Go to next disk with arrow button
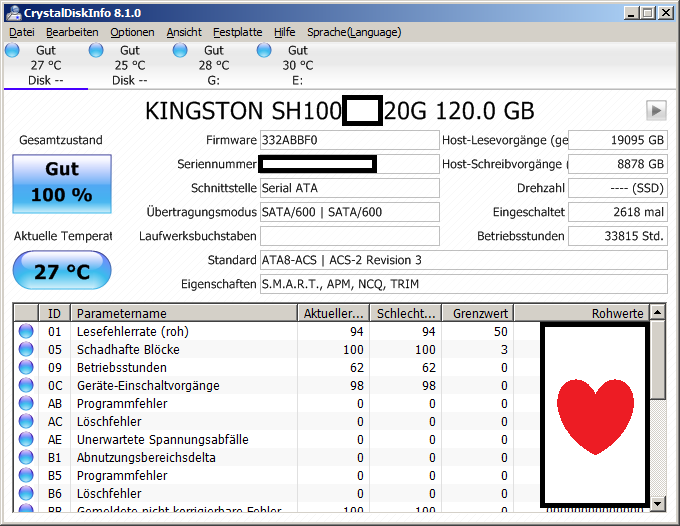 click(x=656, y=111)
